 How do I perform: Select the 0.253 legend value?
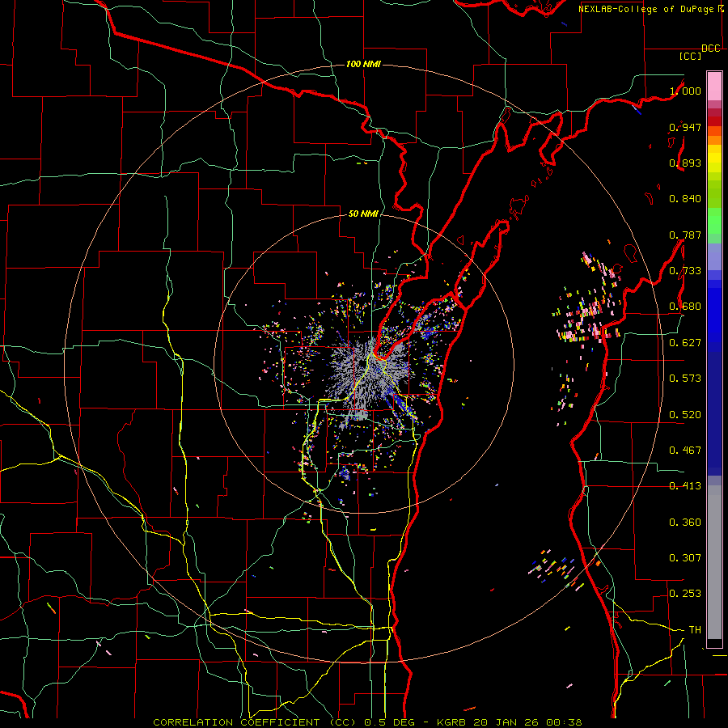pyautogui.click(x=685, y=594)
